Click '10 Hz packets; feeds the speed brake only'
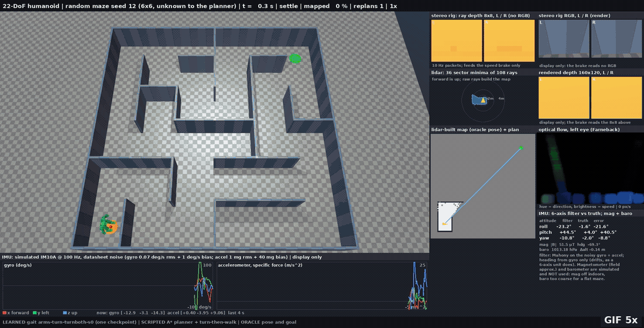This screenshot has height=328, width=644. pos(476,66)
